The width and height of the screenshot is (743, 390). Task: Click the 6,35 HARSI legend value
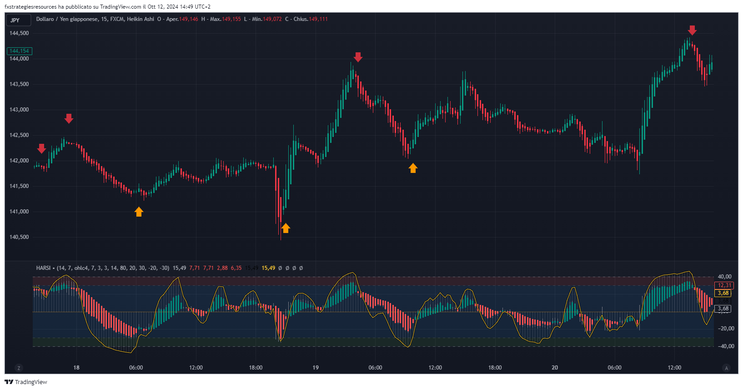coord(236,268)
